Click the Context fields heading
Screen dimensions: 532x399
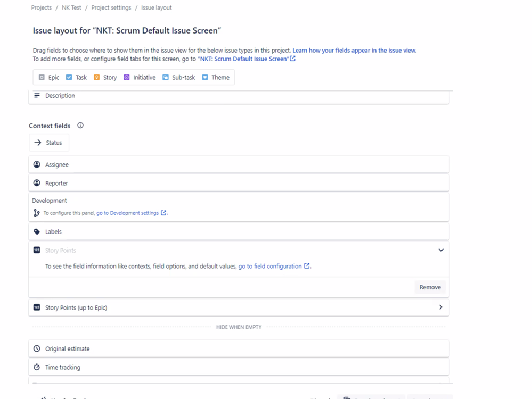tap(50, 126)
